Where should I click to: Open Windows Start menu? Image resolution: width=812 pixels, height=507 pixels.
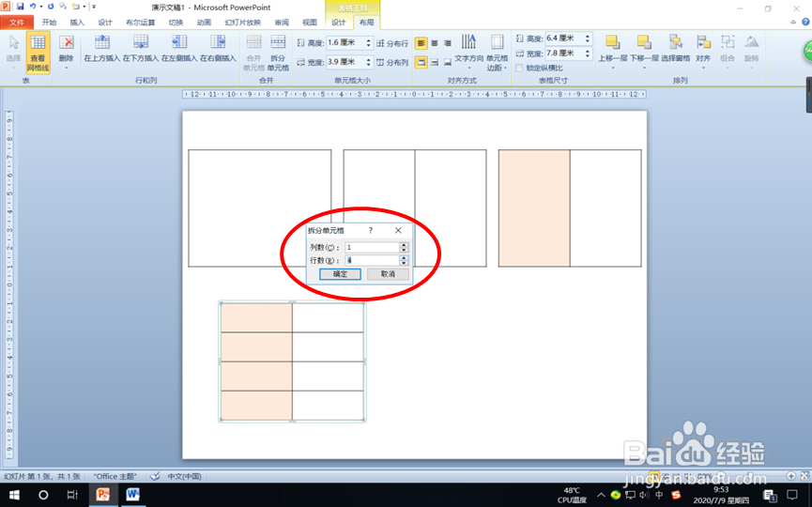coord(14,495)
